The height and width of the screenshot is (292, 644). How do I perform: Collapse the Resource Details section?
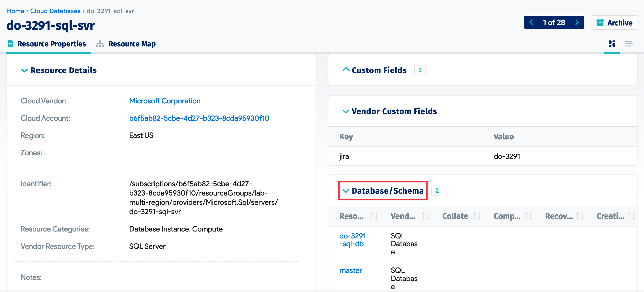coord(24,70)
